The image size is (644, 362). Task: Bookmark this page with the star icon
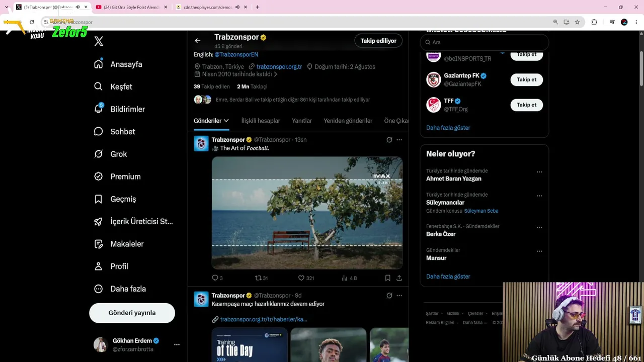click(577, 22)
